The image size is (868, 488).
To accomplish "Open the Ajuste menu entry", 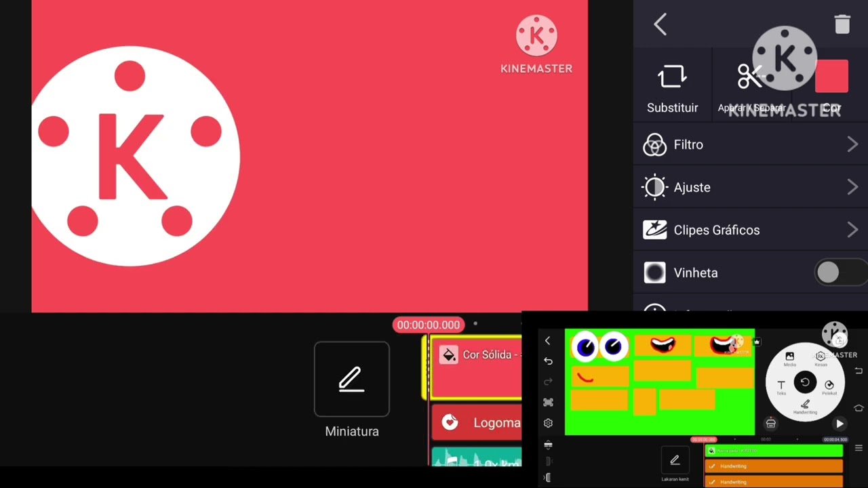I will [x=751, y=187].
